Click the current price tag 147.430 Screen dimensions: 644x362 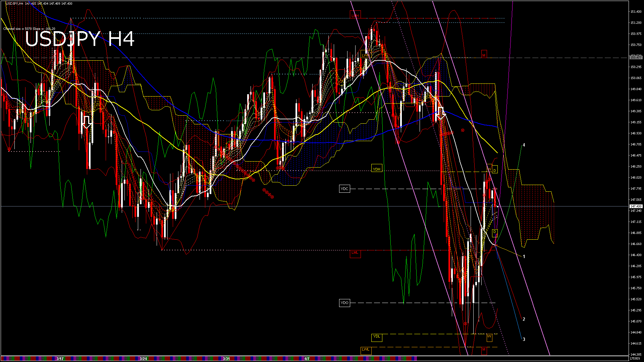(x=636, y=206)
